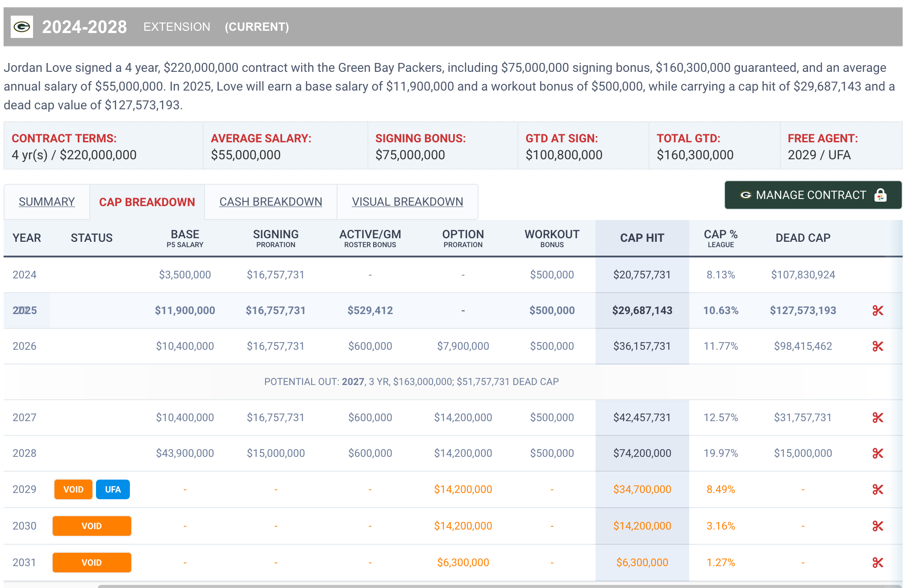Click the VOID badge in 2030 row
908x588 pixels.
(x=92, y=526)
